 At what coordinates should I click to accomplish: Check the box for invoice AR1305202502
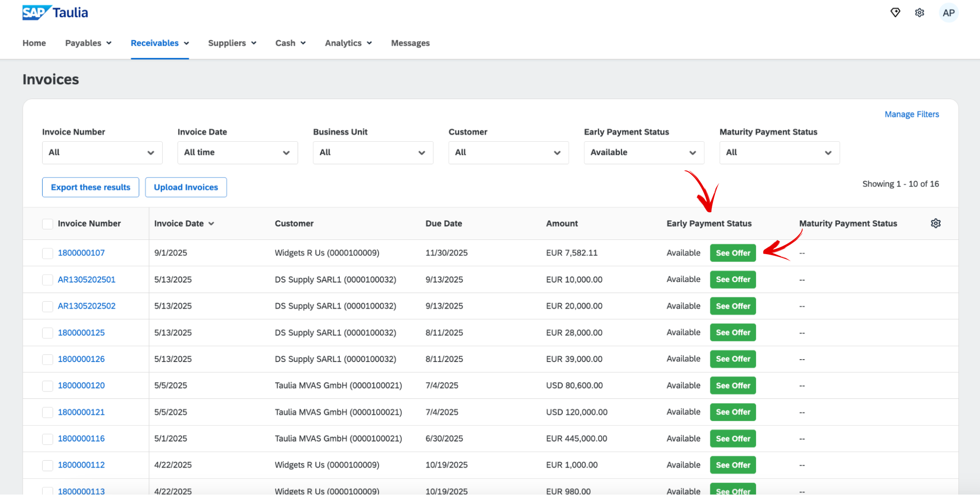pyautogui.click(x=48, y=306)
